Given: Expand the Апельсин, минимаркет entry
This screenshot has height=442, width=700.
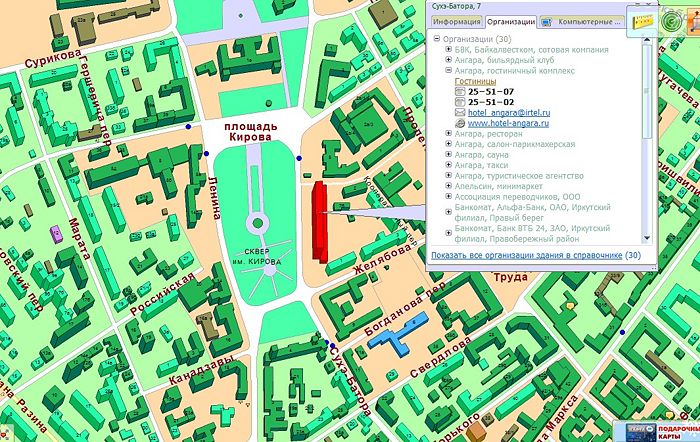Looking at the screenshot, I should (448, 186).
